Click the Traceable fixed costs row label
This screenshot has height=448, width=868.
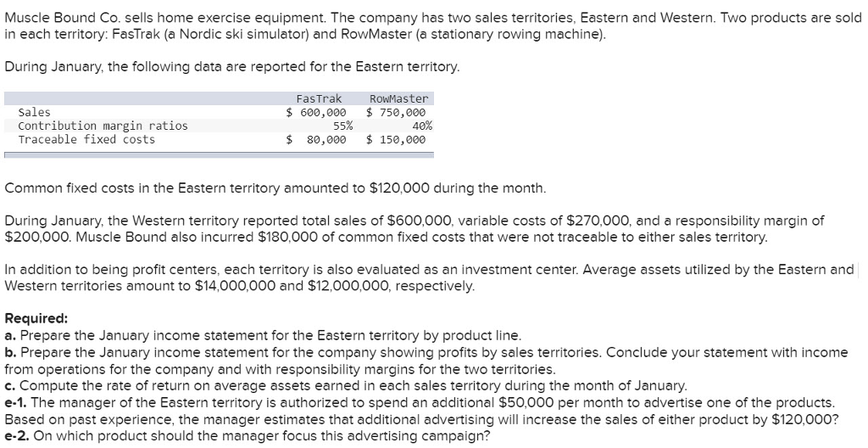point(87,139)
